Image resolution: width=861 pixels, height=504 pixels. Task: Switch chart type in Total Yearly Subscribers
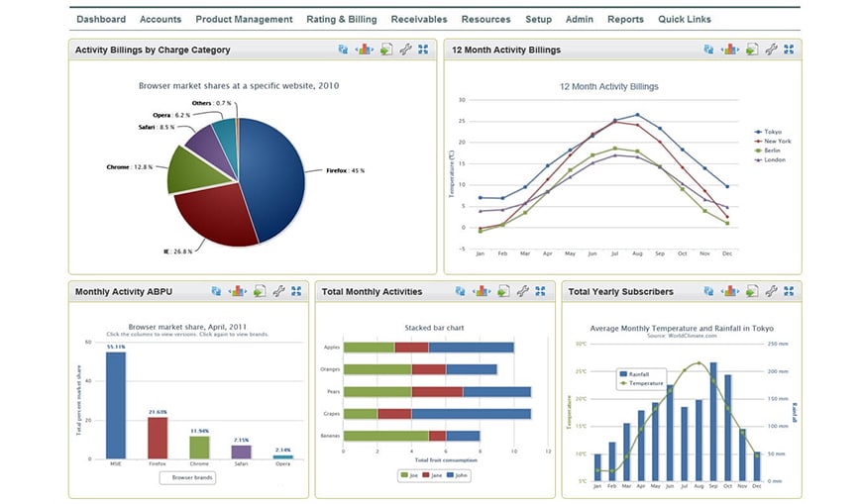(x=730, y=291)
